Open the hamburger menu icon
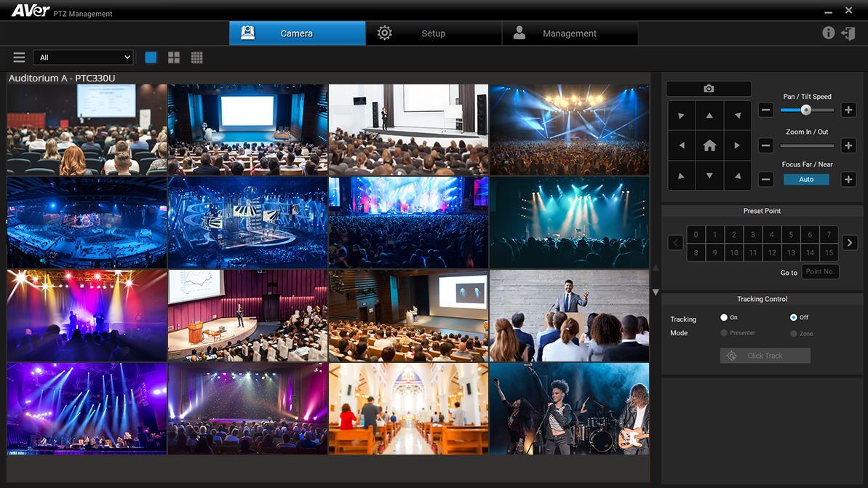The height and width of the screenshot is (488, 868). pyautogui.click(x=20, y=57)
